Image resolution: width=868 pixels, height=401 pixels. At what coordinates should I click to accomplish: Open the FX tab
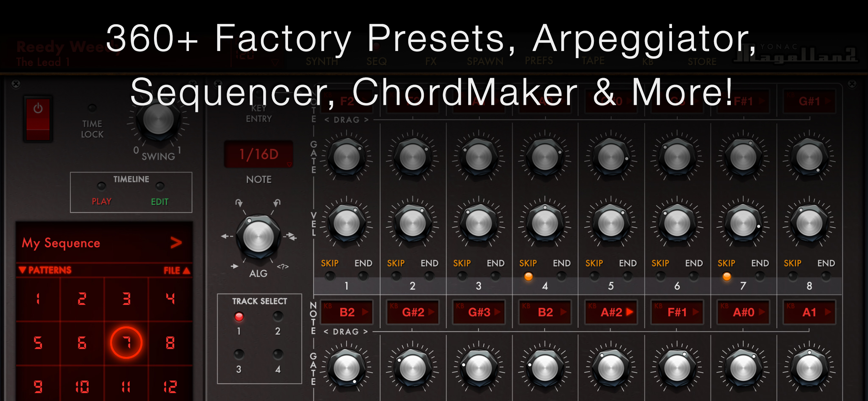point(431,61)
